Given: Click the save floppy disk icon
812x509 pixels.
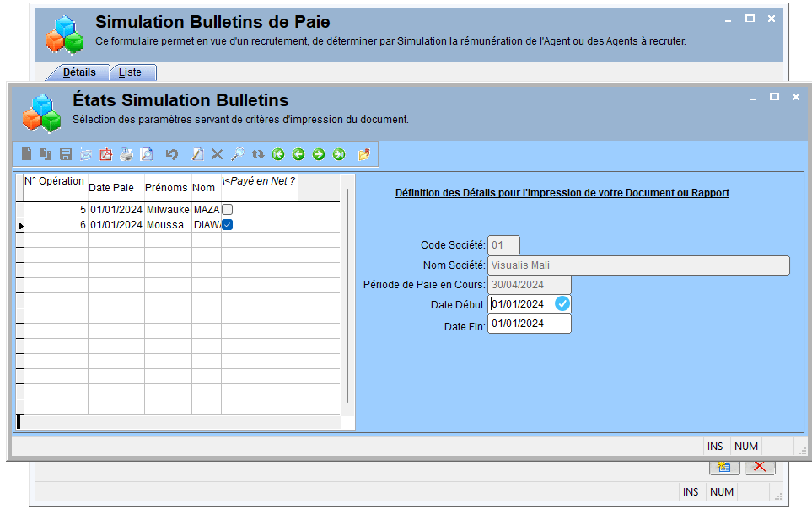Looking at the screenshot, I should tap(66, 154).
